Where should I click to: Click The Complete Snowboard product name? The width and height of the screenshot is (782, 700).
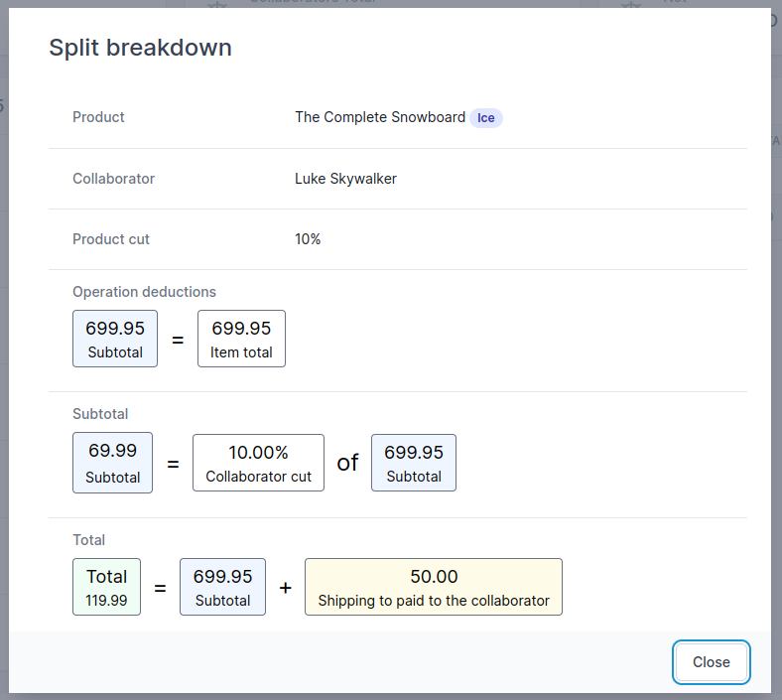[379, 117]
